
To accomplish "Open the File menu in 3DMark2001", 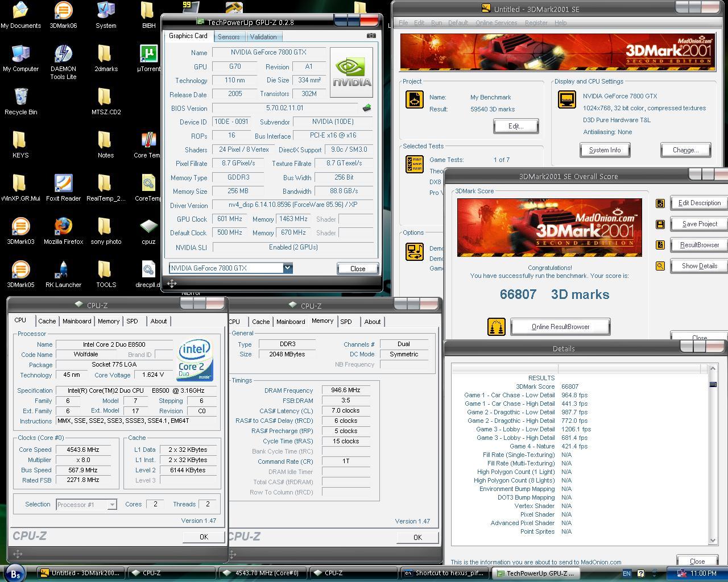I will [x=403, y=23].
